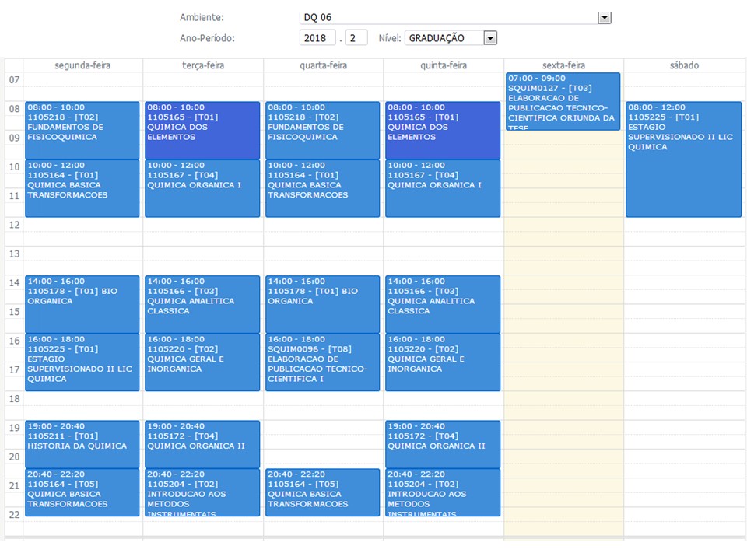The image size is (747, 560).
Task: Click Monday 19:00 Historia da Quimica event
Action: tap(82, 444)
